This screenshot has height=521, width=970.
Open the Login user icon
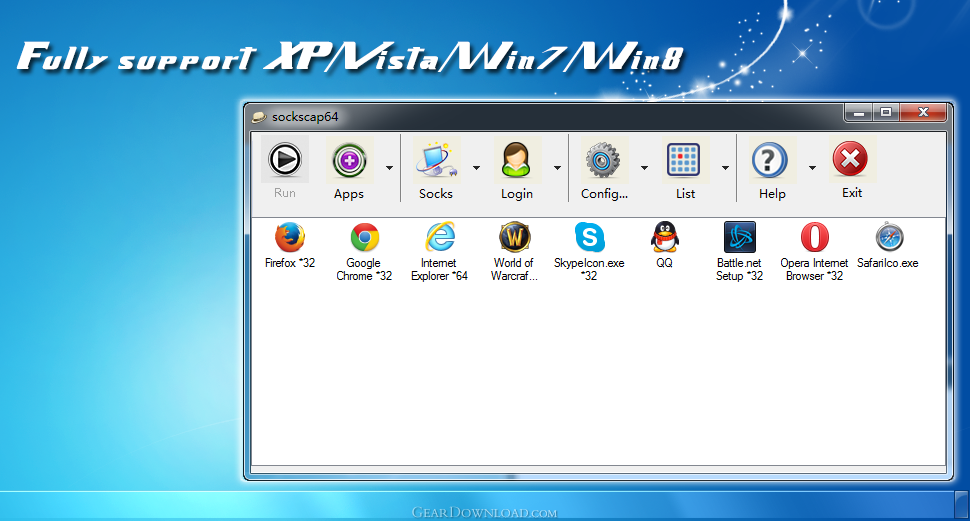516,160
